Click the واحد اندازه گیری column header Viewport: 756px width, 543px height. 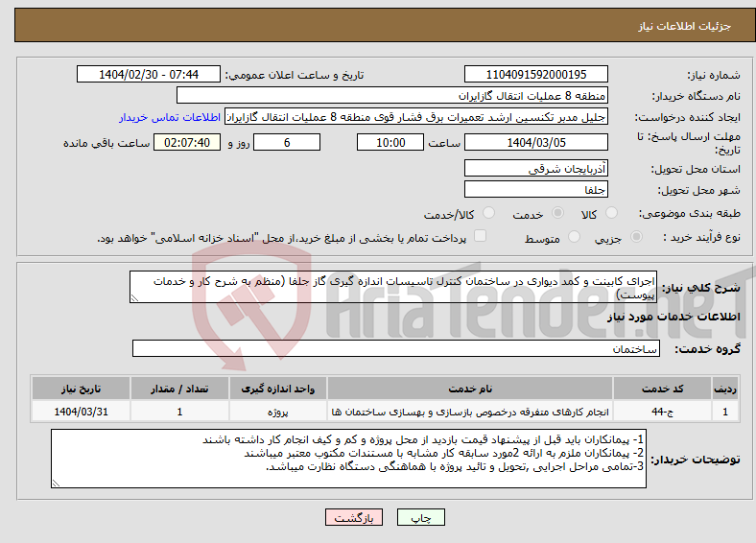[277, 389]
